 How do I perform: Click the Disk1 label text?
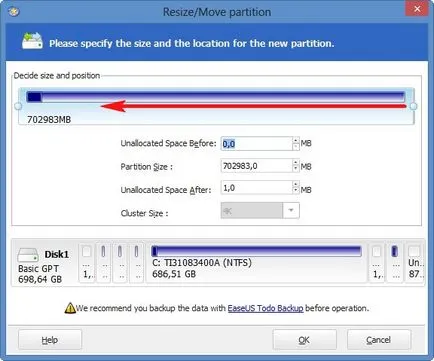click(57, 254)
